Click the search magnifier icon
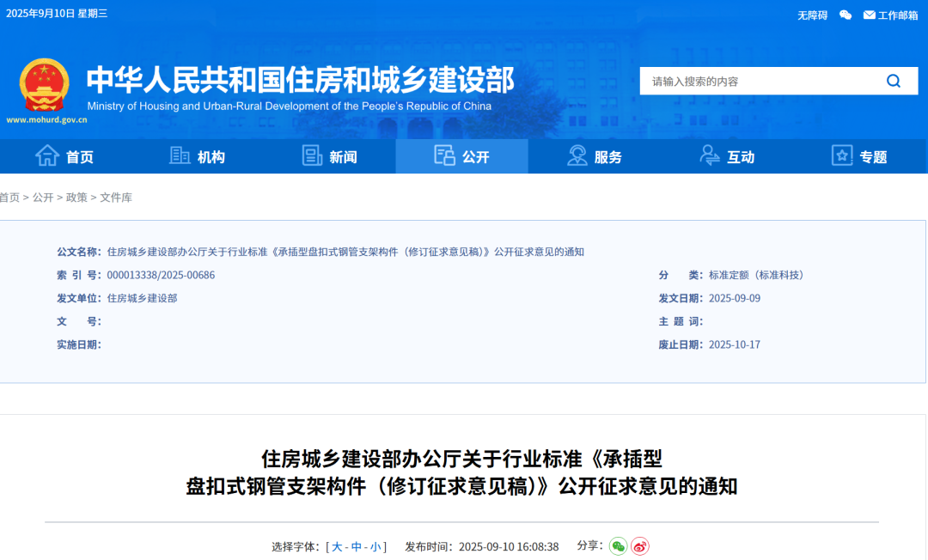The width and height of the screenshot is (928, 560). [x=894, y=81]
